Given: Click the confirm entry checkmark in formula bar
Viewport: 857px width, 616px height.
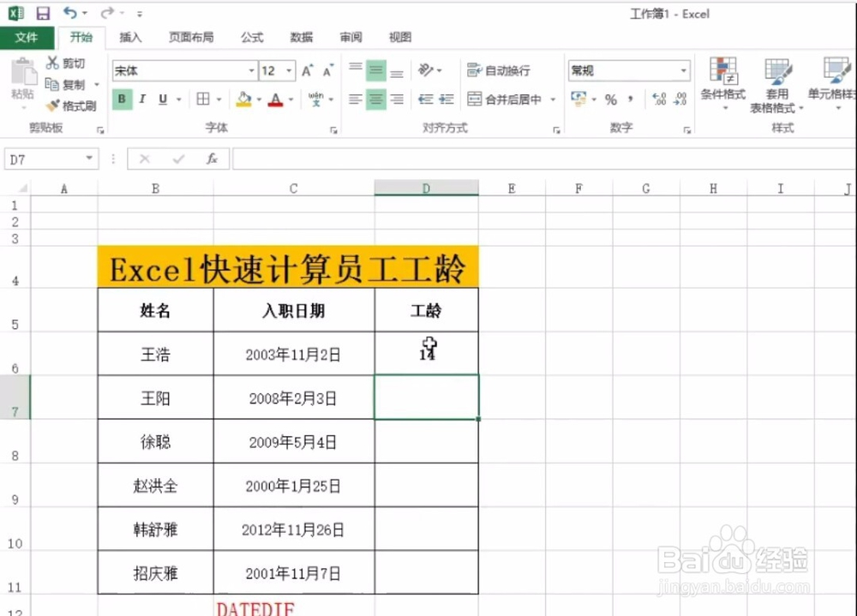Looking at the screenshot, I should click(178, 159).
